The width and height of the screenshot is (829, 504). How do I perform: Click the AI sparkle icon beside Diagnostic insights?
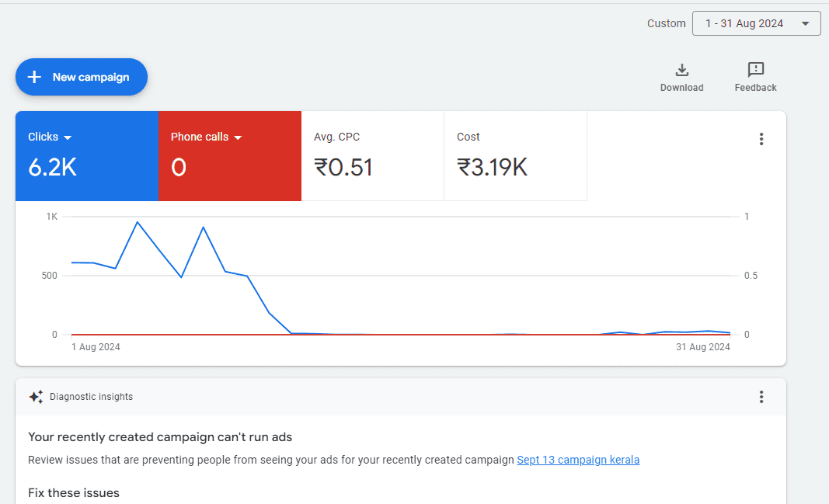[x=36, y=396]
